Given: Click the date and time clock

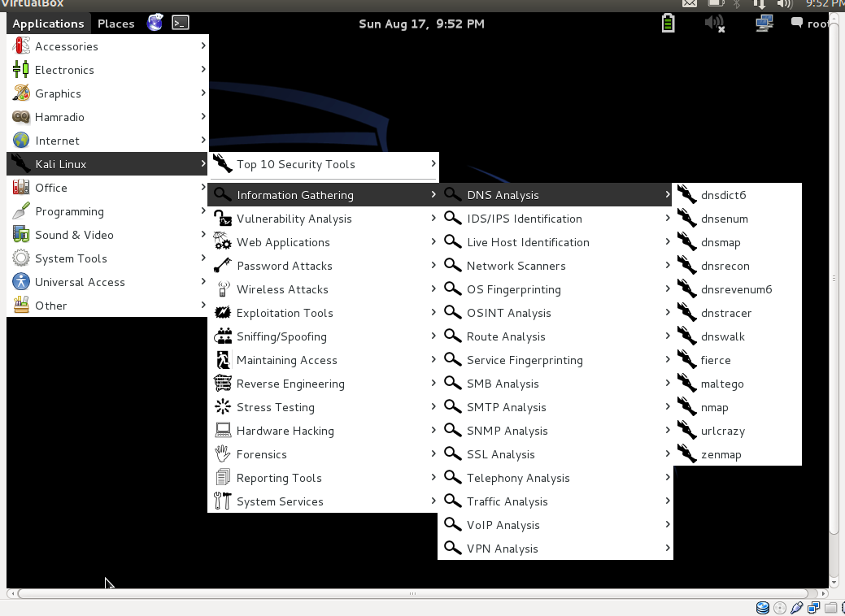Looking at the screenshot, I should (421, 24).
